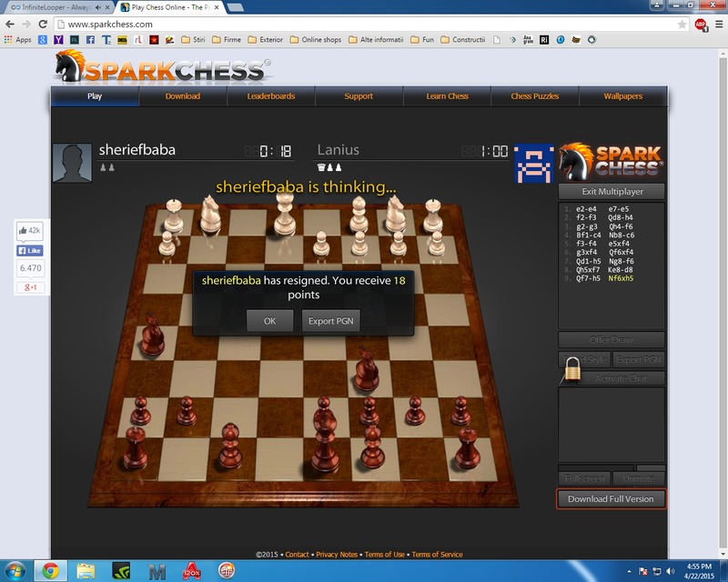Viewport: 728px width, 582px height.
Task: Click the Terms of Use footer link
Action: [x=384, y=554]
